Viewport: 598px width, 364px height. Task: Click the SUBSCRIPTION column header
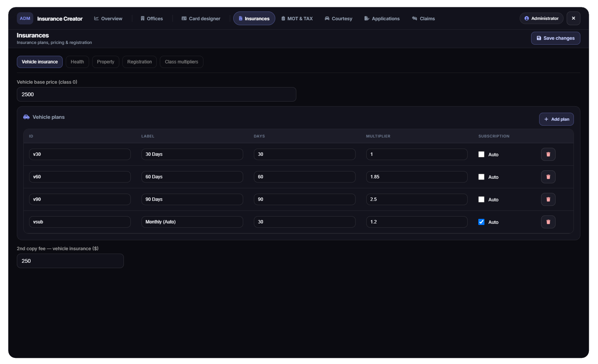pos(494,136)
